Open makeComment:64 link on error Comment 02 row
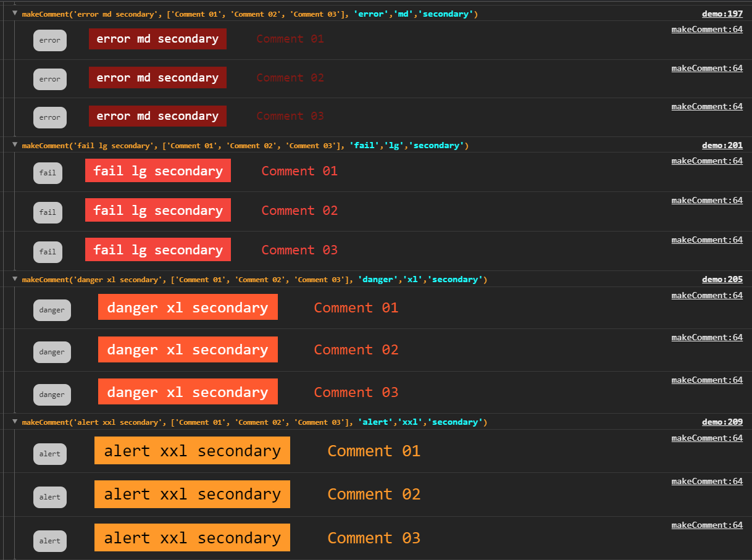 click(x=707, y=68)
